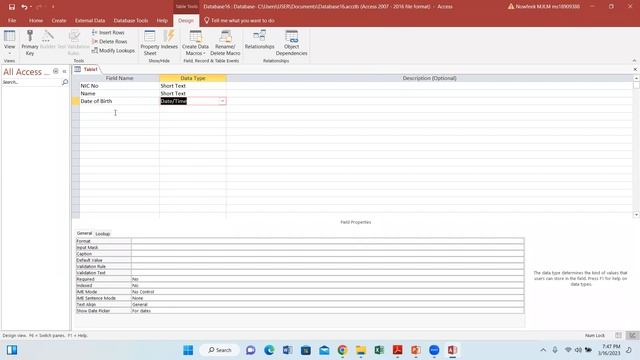Show hidden icons in system tray
Viewport: 640px width, 360px height.
coord(543,350)
